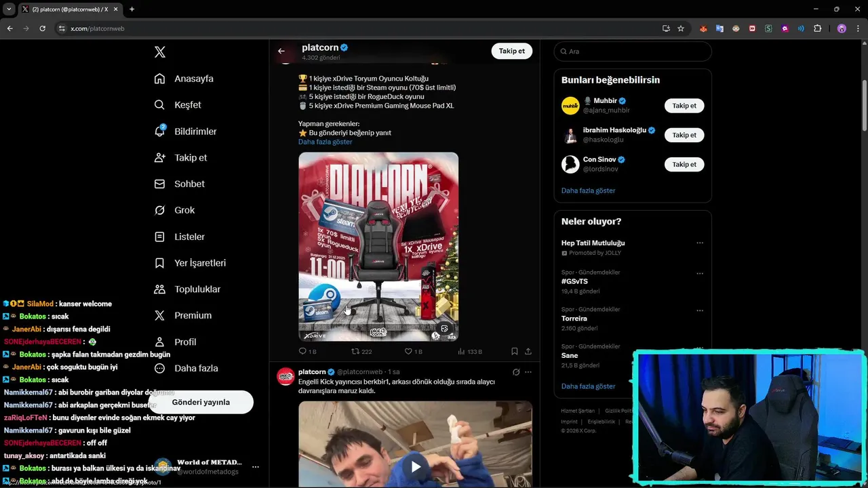Follow Muhbir with Takip et
Screen dimensions: 868x488
pos(684,106)
